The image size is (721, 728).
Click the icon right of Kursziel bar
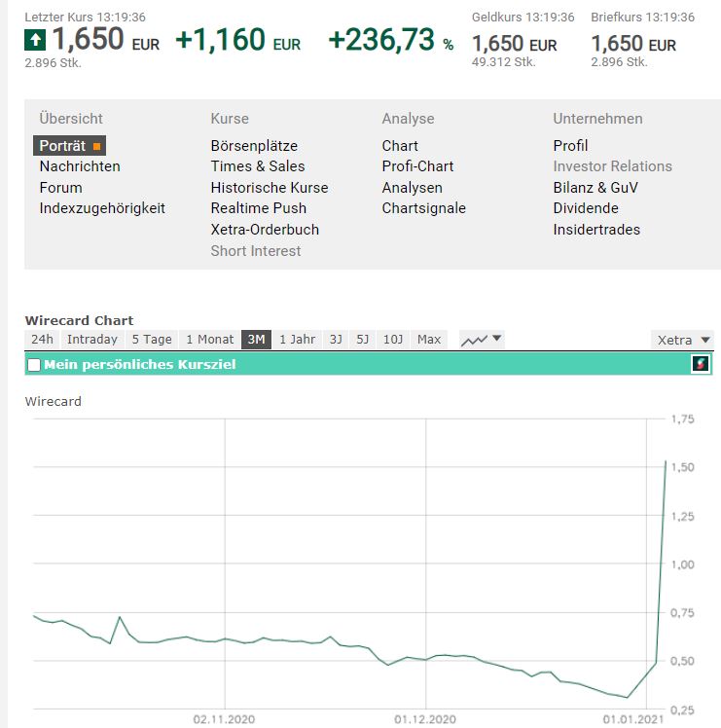[x=700, y=364]
